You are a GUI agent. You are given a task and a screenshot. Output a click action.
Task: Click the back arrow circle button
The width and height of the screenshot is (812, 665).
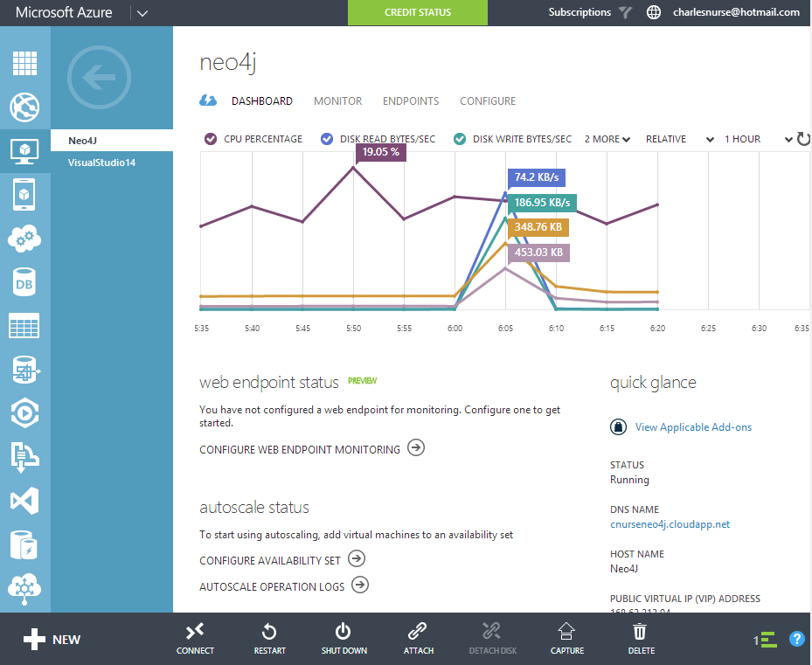pyautogui.click(x=99, y=77)
